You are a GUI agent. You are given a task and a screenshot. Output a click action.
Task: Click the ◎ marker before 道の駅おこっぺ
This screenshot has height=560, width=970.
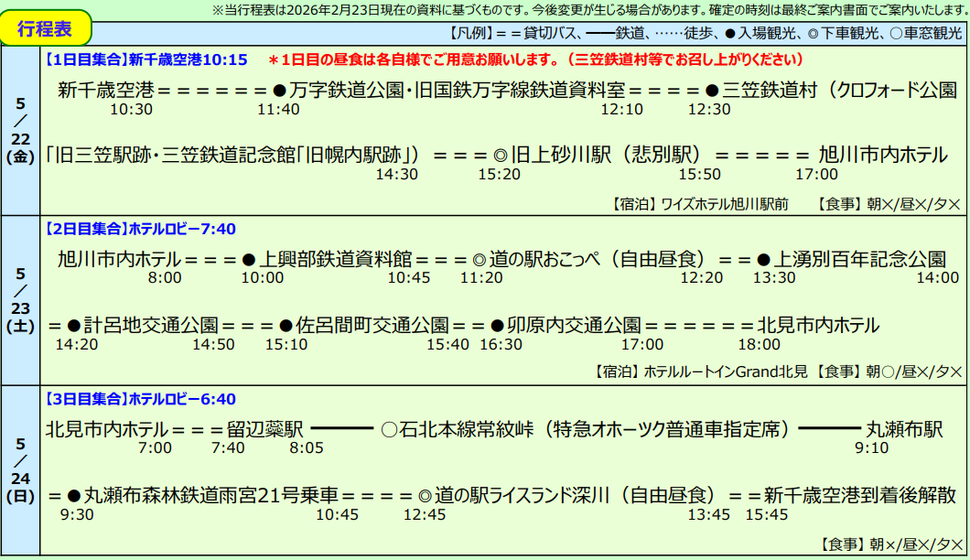pyautogui.click(x=480, y=259)
